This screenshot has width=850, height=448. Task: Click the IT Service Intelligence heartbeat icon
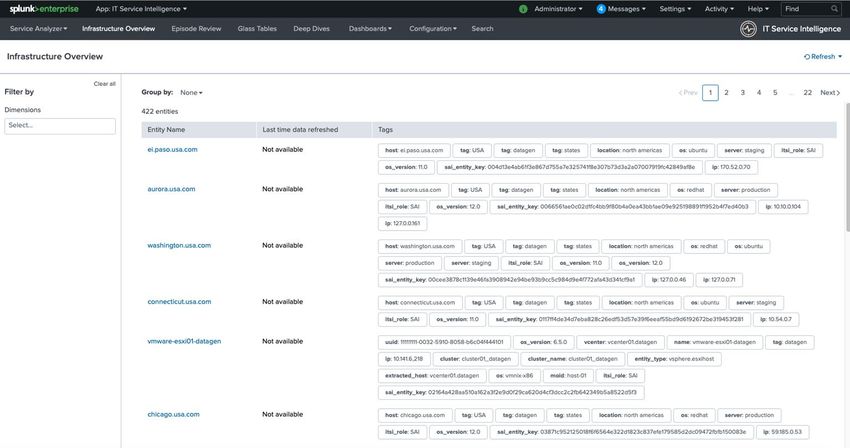coord(749,29)
